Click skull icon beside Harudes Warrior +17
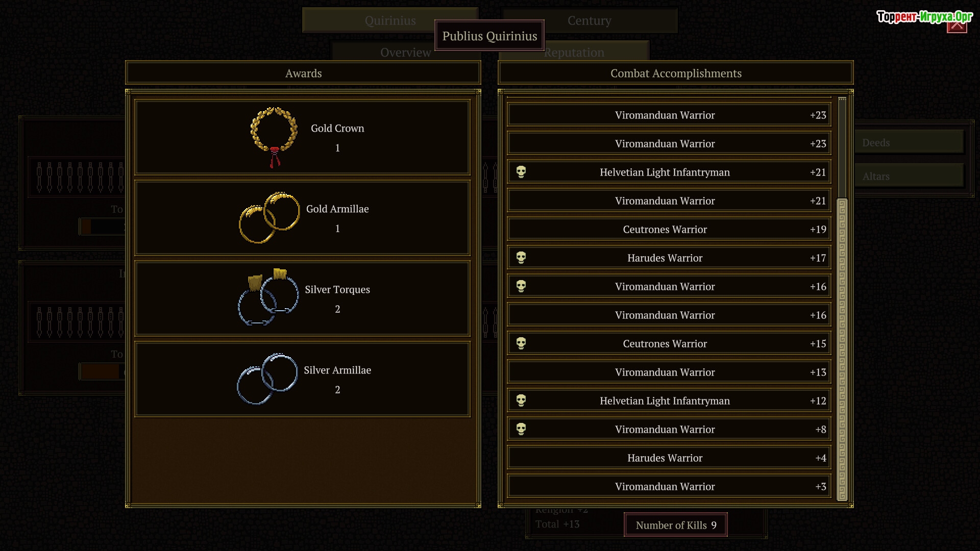This screenshot has height=551, width=980. (521, 258)
